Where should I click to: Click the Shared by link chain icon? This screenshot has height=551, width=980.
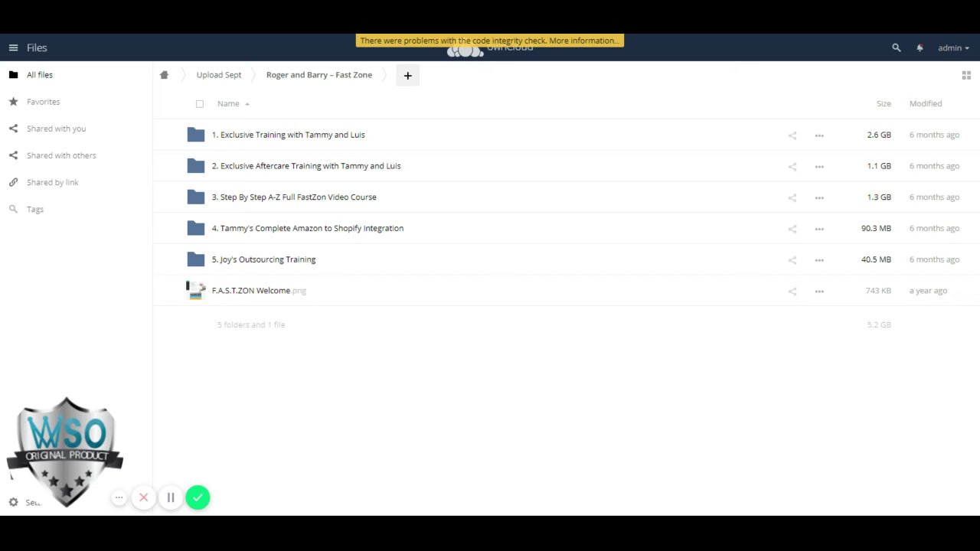pyautogui.click(x=13, y=182)
